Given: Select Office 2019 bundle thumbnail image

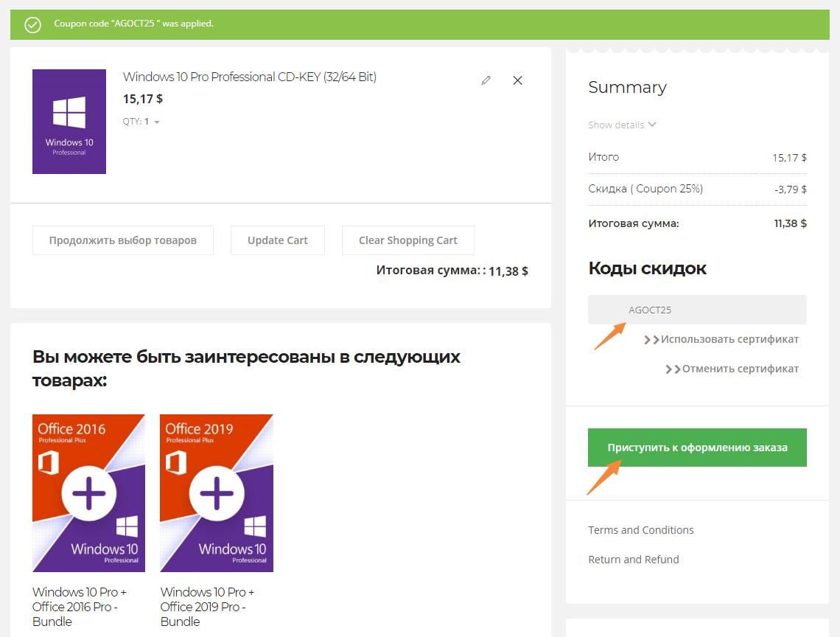Looking at the screenshot, I should pos(216,492).
